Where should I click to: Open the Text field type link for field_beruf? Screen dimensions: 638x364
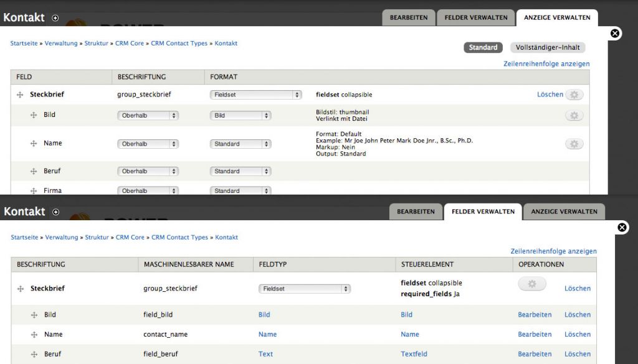coord(265,354)
